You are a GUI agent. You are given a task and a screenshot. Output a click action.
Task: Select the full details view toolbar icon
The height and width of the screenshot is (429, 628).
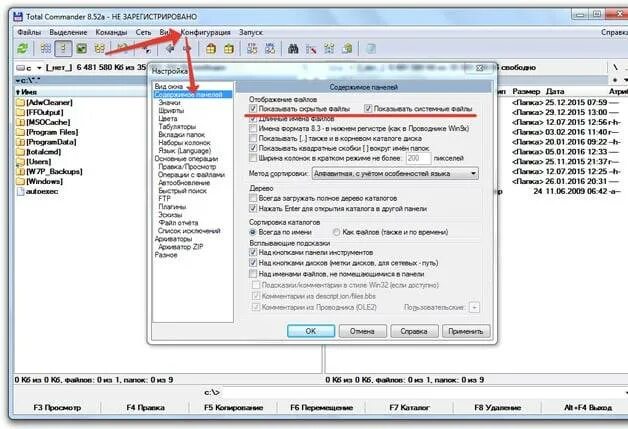click(x=63, y=49)
